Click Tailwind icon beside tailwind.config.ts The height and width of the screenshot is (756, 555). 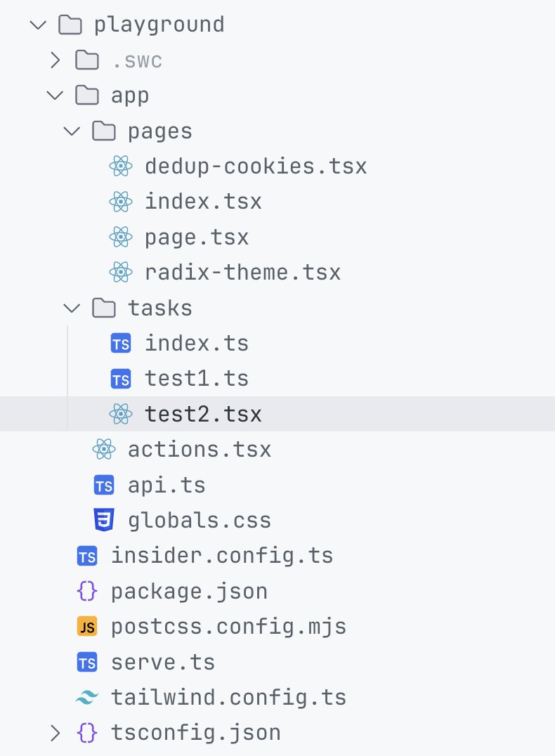pyautogui.click(x=87, y=697)
